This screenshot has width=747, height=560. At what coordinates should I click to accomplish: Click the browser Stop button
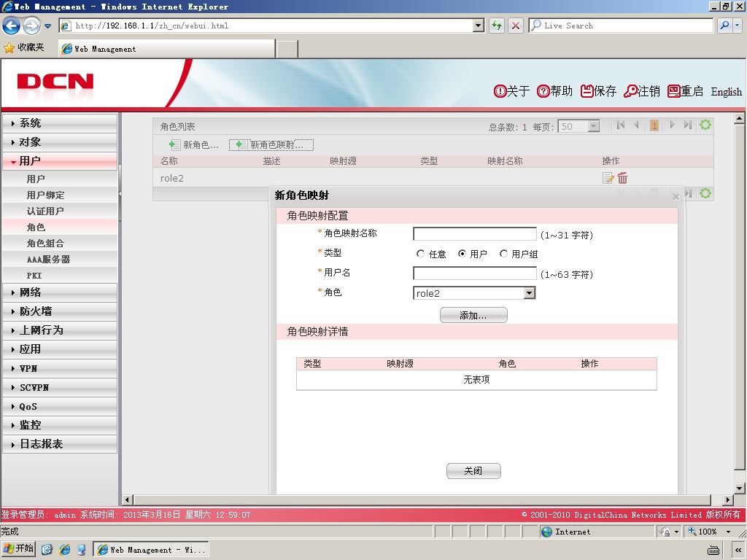pos(515,26)
